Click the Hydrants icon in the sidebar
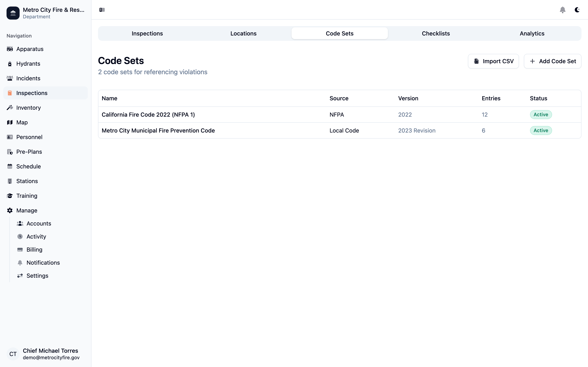 pyautogui.click(x=10, y=64)
